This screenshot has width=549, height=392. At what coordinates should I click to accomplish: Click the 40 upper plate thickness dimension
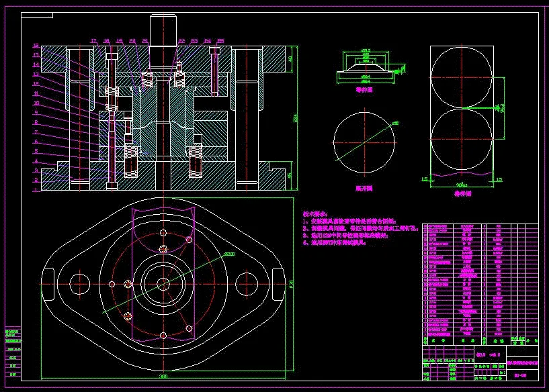(290, 59)
